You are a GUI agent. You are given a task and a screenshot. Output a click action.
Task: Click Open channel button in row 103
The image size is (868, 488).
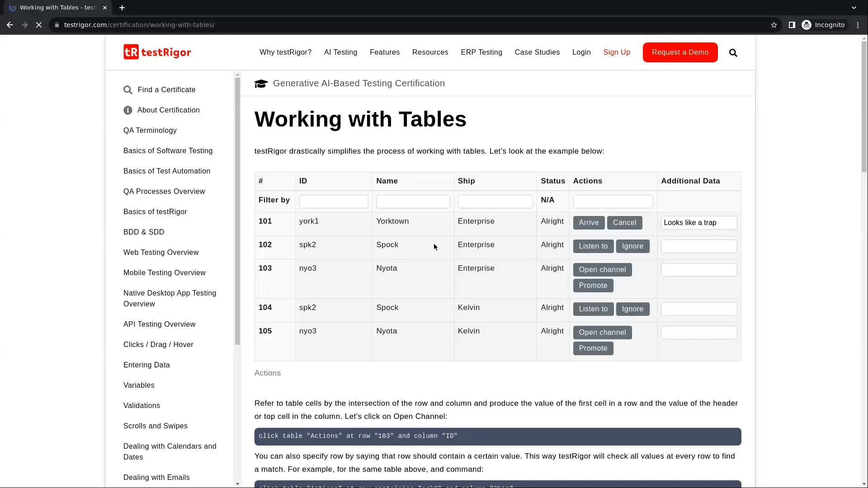602,270
